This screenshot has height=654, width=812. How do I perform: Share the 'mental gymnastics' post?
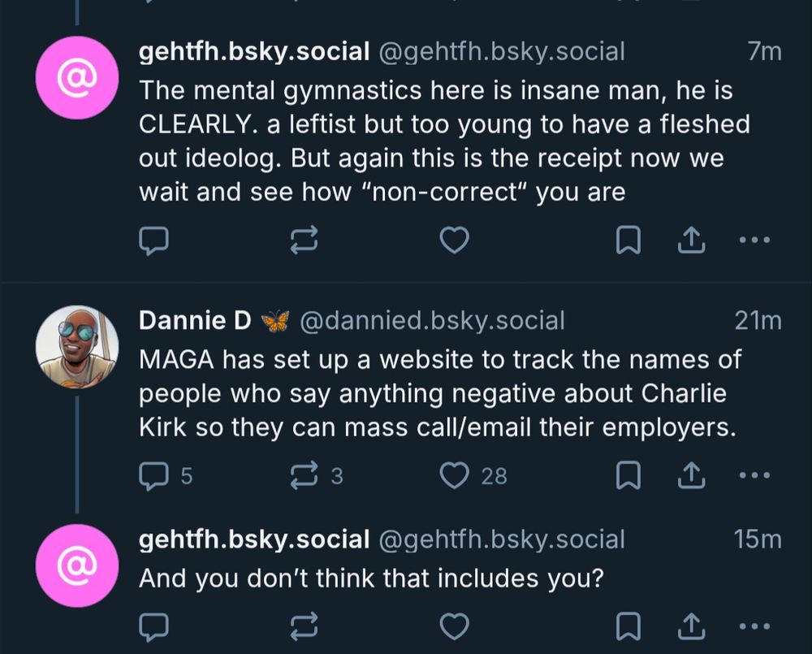pos(689,240)
